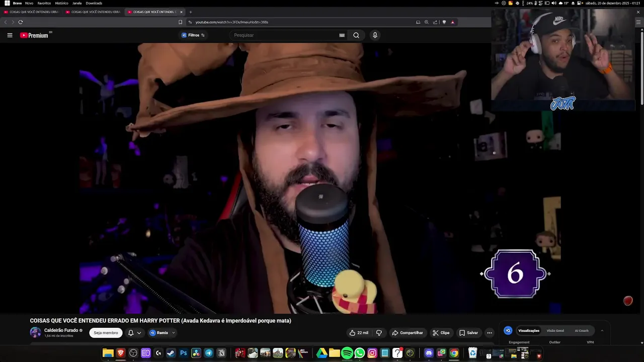Click the share icon in the address bar
The height and width of the screenshot is (362, 644).
coord(435,22)
